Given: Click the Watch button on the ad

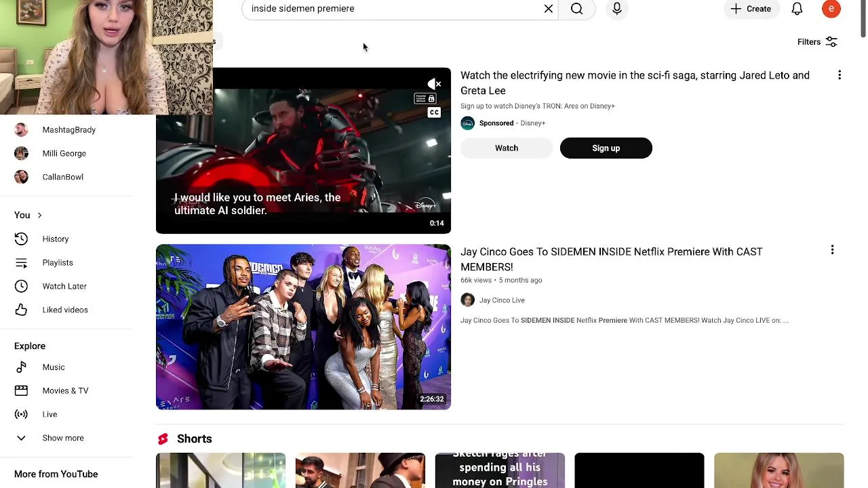Looking at the screenshot, I should click(x=507, y=148).
